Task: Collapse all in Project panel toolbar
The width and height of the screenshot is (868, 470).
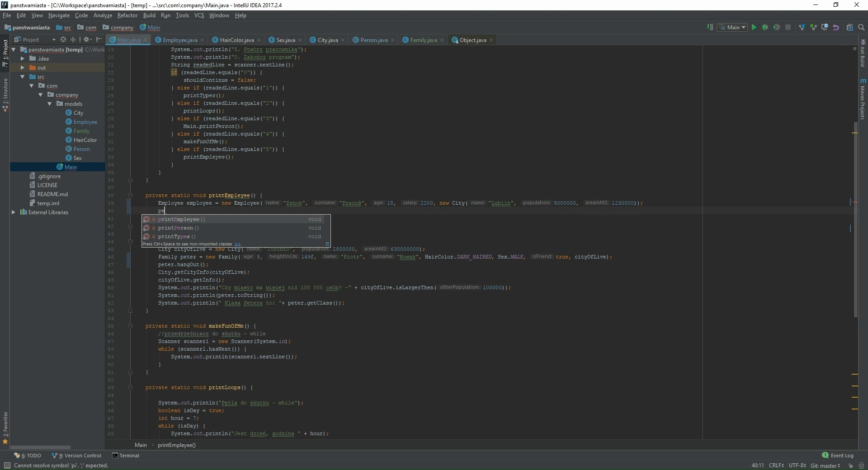Action: click(73, 40)
